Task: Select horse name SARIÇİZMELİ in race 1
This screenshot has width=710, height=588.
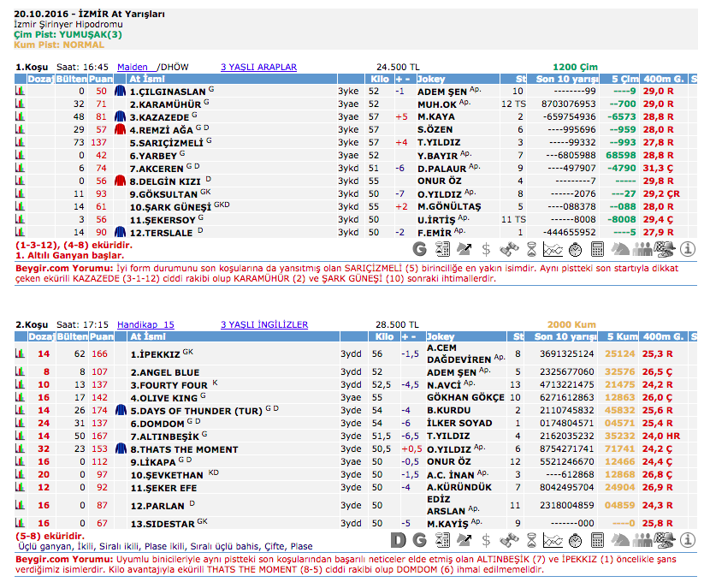Action: coord(166,143)
